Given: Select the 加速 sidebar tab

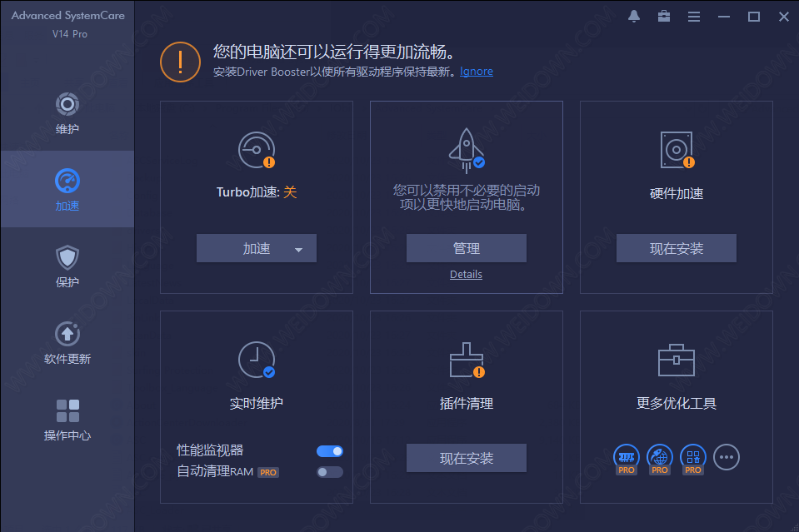Looking at the screenshot, I should (x=67, y=189).
